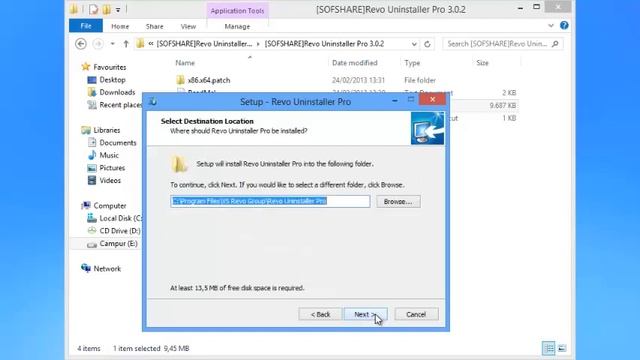
Task: Open the recent locations dropdown
Action: coord(113,44)
